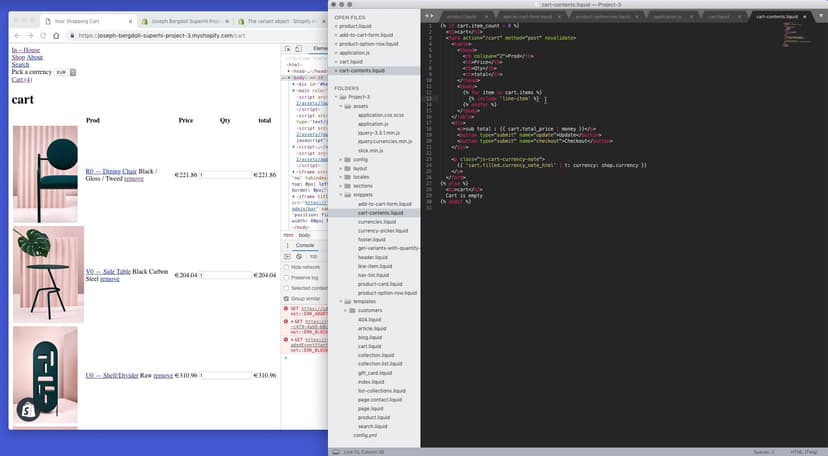The image size is (828, 456).
Task: Toggle DevTools device toolbar icon
Action: click(298, 49)
